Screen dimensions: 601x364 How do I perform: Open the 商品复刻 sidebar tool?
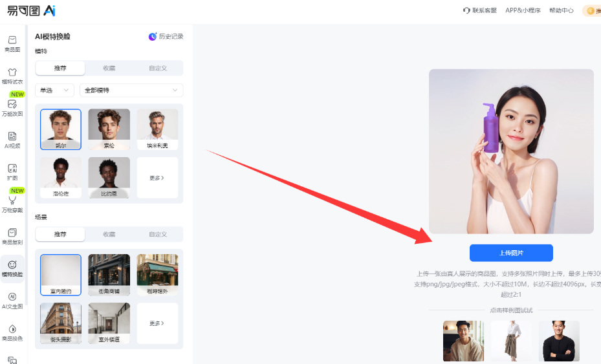[12, 236]
